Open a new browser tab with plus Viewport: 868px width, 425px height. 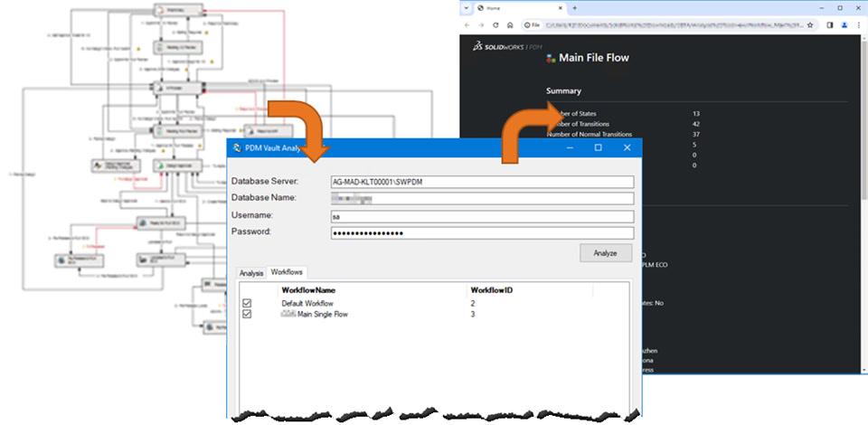coord(575,8)
